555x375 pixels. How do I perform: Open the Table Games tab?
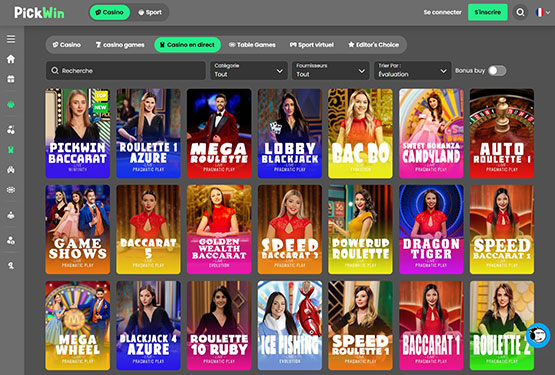point(252,45)
